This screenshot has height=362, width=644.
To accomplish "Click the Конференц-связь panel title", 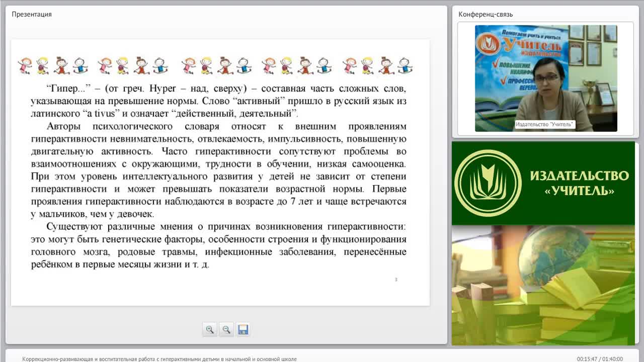I will 486,14.
